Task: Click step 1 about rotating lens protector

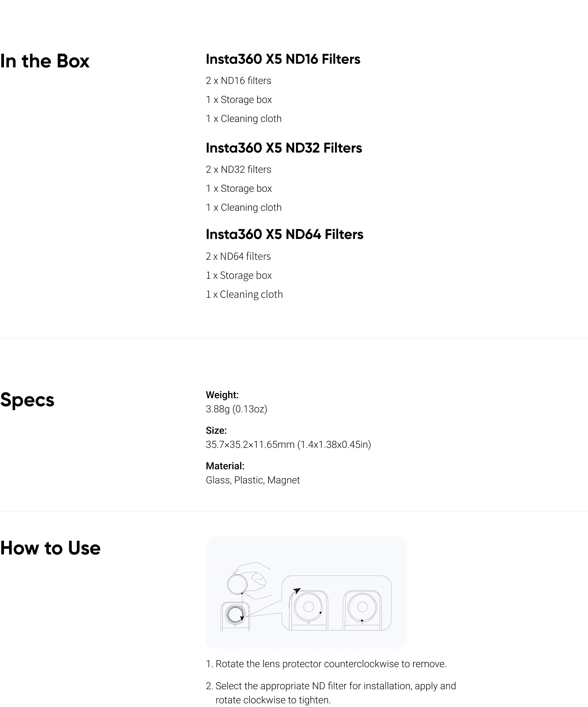Action: (x=326, y=664)
